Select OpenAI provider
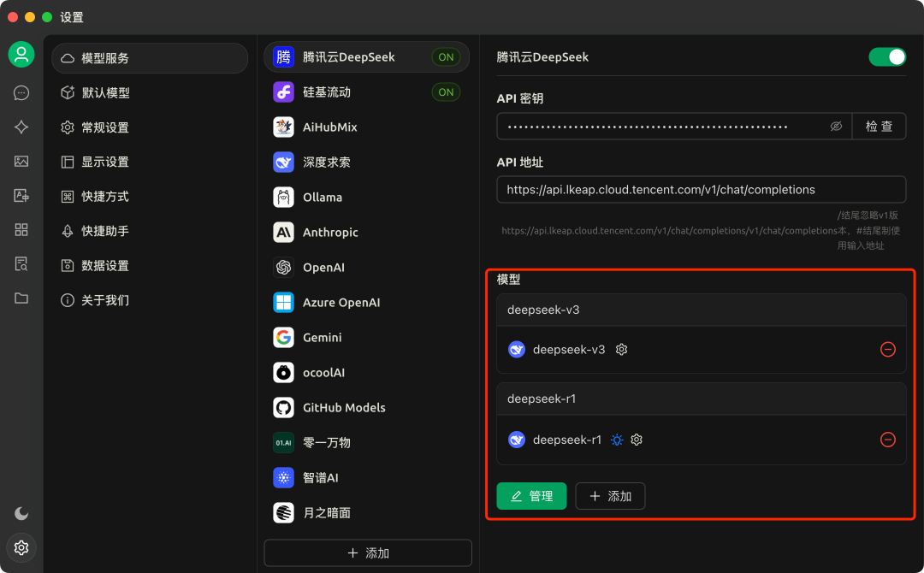 click(366, 268)
